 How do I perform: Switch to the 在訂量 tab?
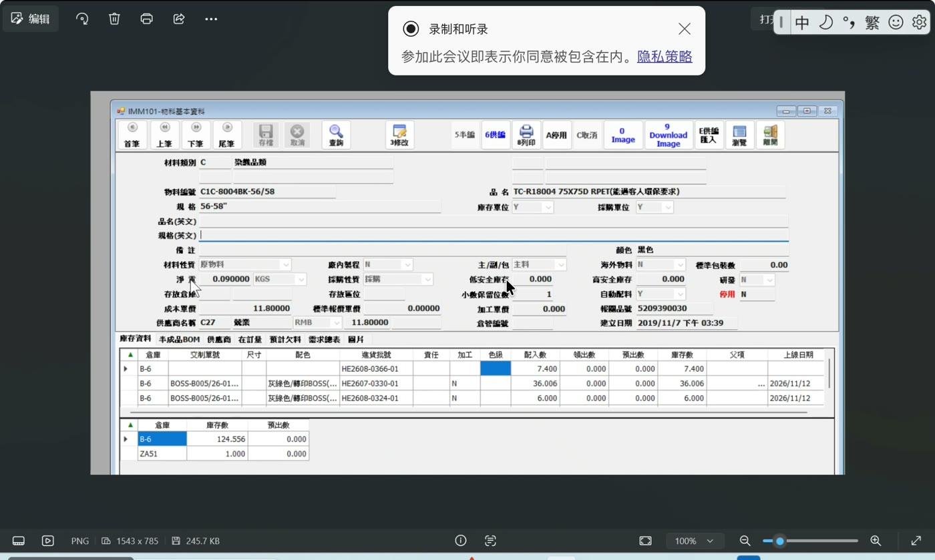tap(250, 340)
